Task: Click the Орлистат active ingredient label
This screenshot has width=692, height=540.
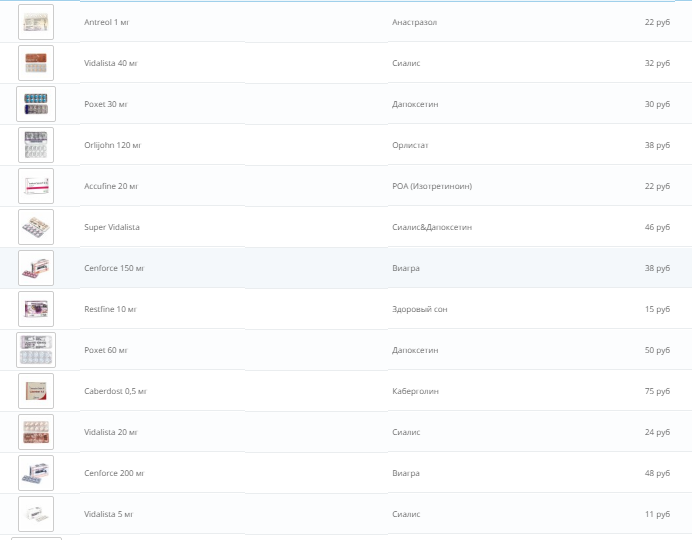Action: [x=410, y=145]
